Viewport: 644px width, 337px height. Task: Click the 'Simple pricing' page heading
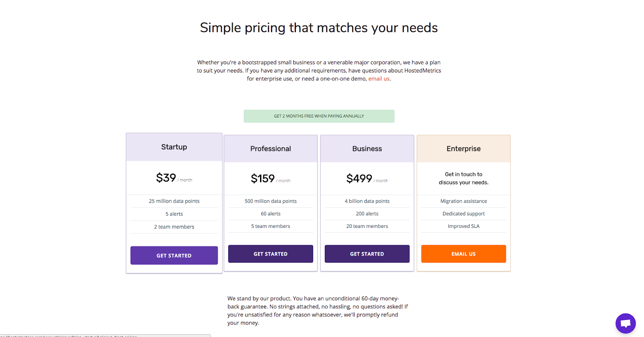point(319,28)
